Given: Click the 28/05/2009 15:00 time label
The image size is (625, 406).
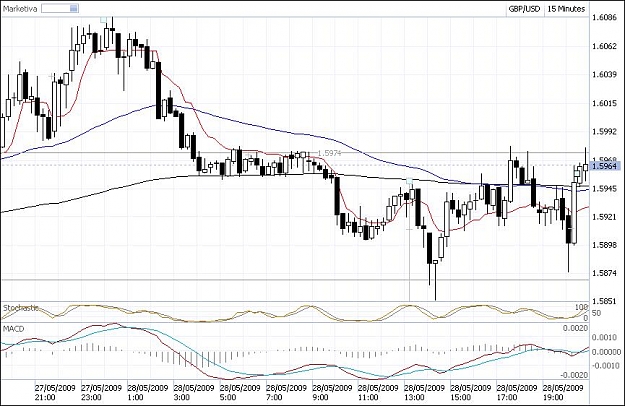Looking at the screenshot, I should pyautogui.click(x=471, y=392).
